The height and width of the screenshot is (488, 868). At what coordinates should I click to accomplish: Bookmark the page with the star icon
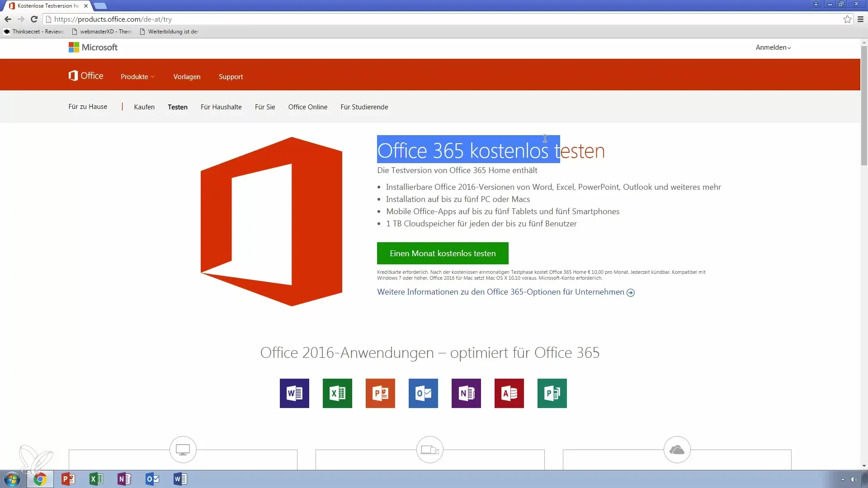pyautogui.click(x=847, y=19)
